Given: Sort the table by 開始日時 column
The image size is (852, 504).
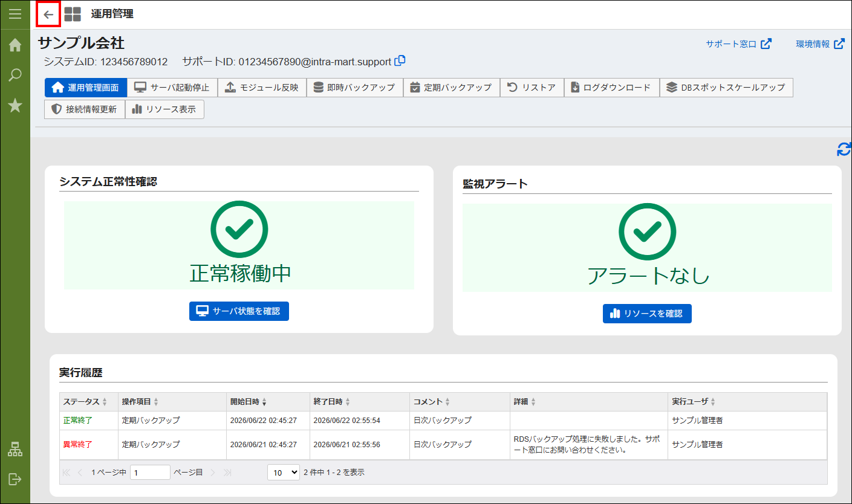Looking at the screenshot, I should pyautogui.click(x=249, y=402).
